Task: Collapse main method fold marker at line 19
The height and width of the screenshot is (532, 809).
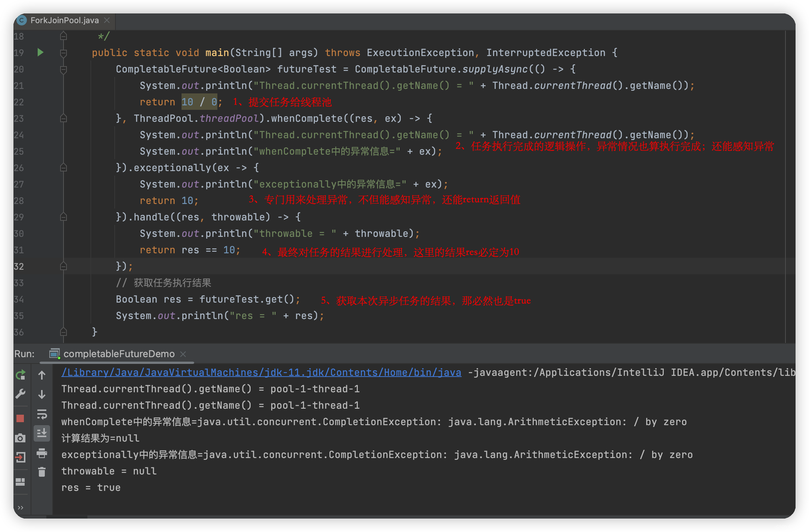Action: point(63,53)
